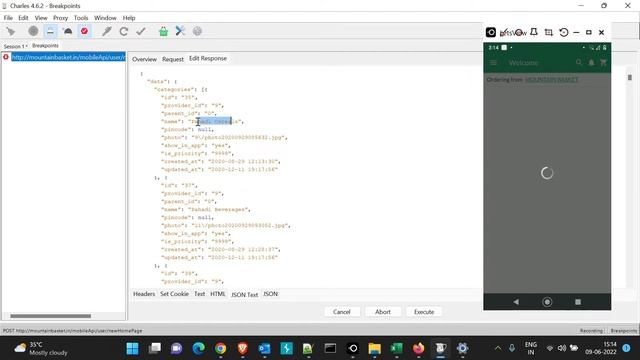Switch to the Request tab
The height and width of the screenshot is (360, 640).
(x=173, y=59)
